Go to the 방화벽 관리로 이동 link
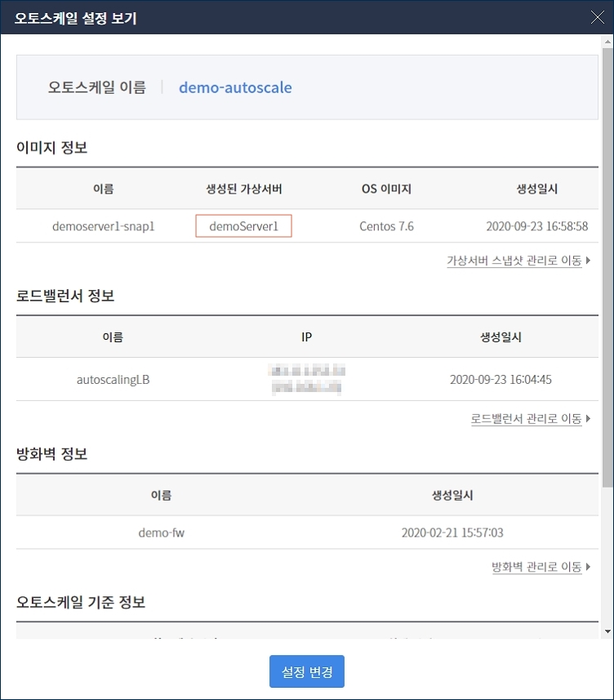 (536, 566)
